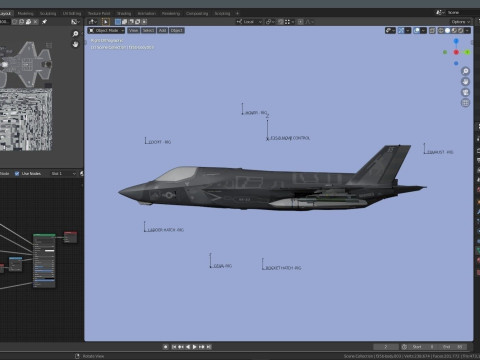Open the Sculpting workspace tab
Viewport: 480px width, 360px height.
[48, 13]
